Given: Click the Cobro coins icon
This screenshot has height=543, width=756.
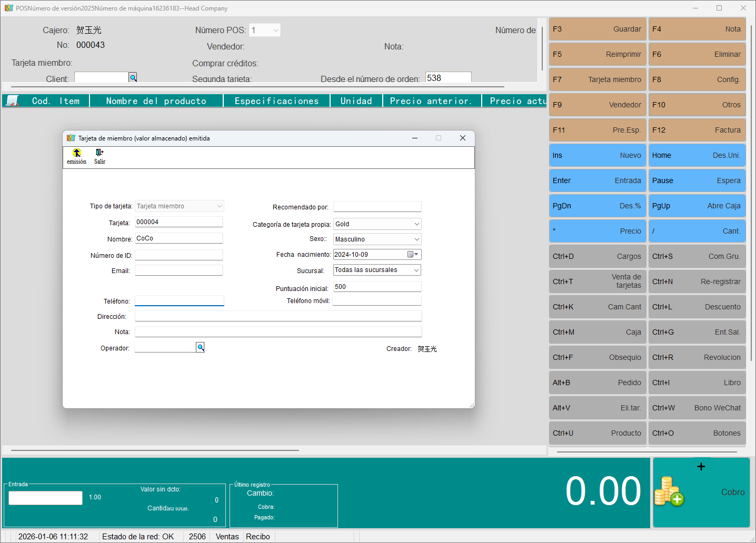Looking at the screenshot, I should 669,491.
